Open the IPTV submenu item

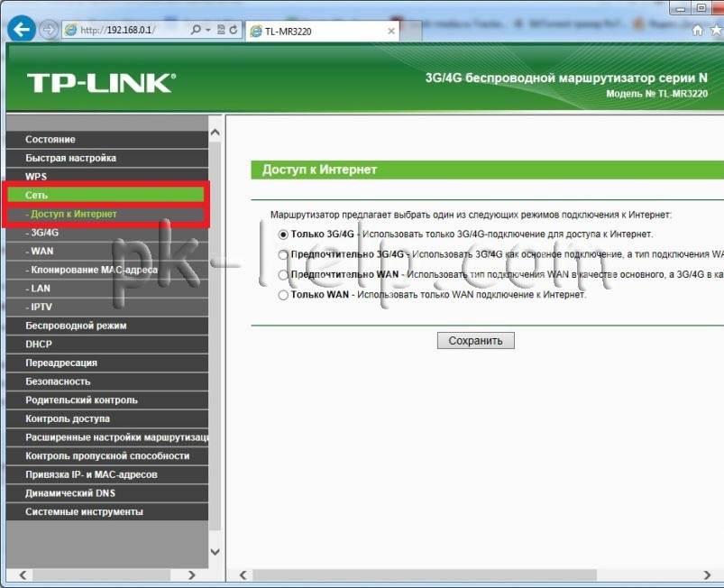point(107,308)
